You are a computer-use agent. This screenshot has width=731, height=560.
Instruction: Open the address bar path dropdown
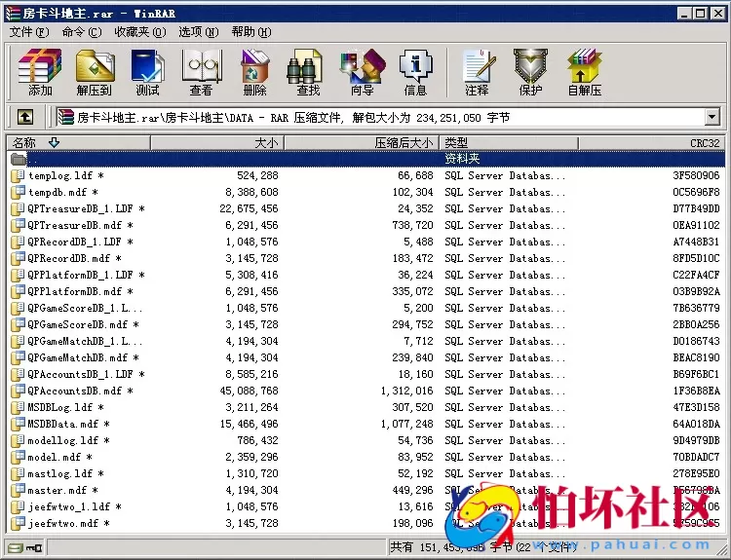coord(712,117)
